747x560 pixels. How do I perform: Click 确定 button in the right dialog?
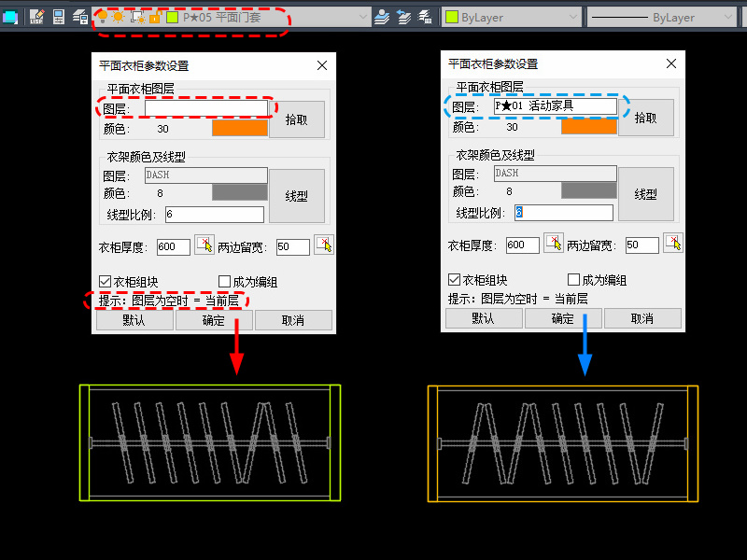(563, 318)
